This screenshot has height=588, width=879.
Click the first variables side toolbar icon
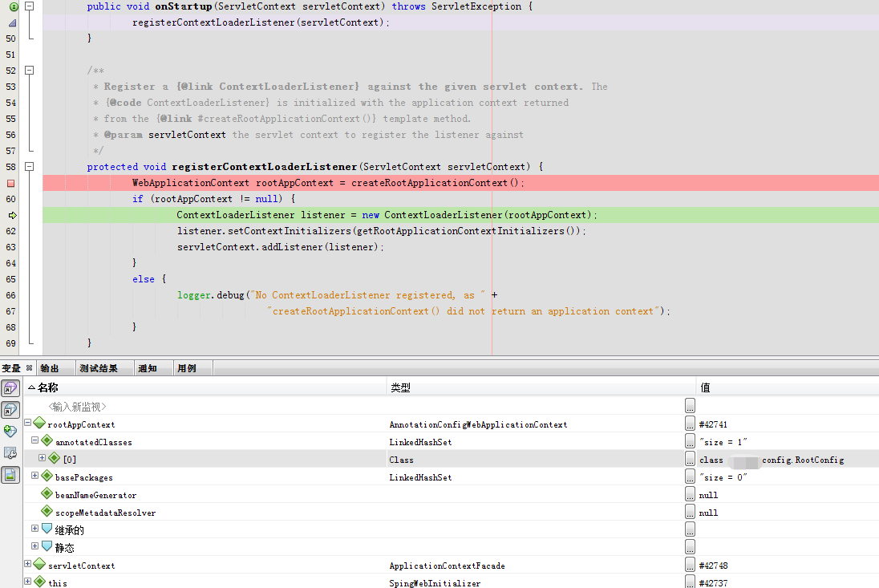pyautogui.click(x=10, y=388)
